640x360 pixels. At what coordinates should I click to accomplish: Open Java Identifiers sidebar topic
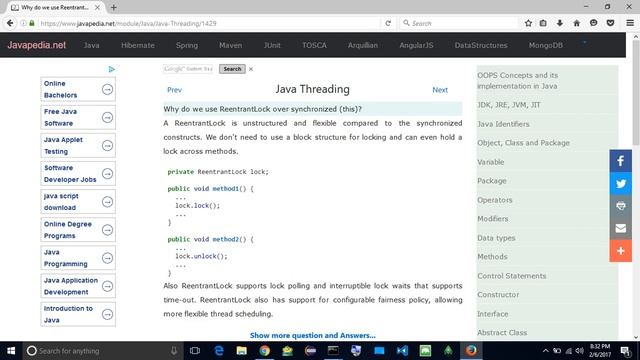click(503, 124)
